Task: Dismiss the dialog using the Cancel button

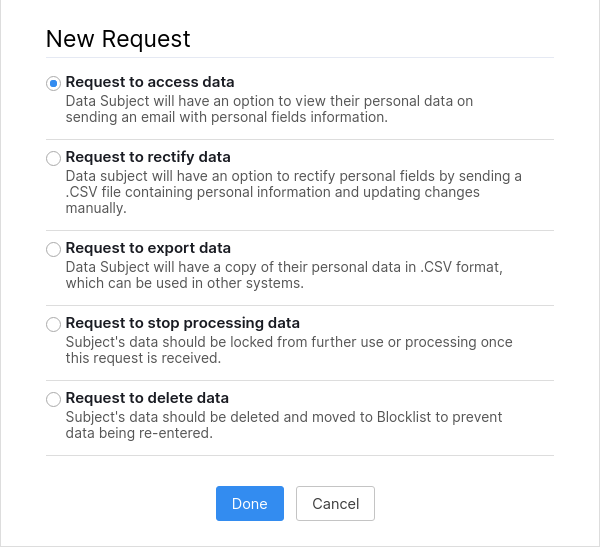Action: coord(335,504)
